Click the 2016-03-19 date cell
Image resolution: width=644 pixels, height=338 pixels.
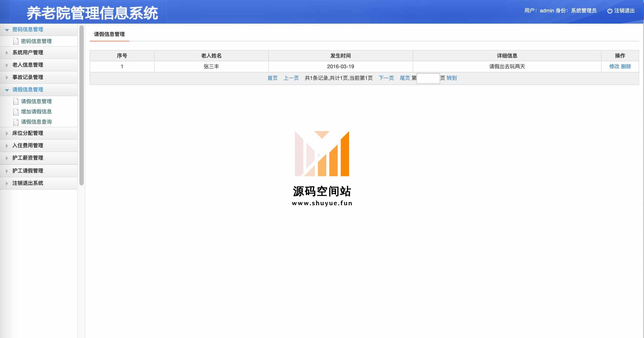[341, 66]
